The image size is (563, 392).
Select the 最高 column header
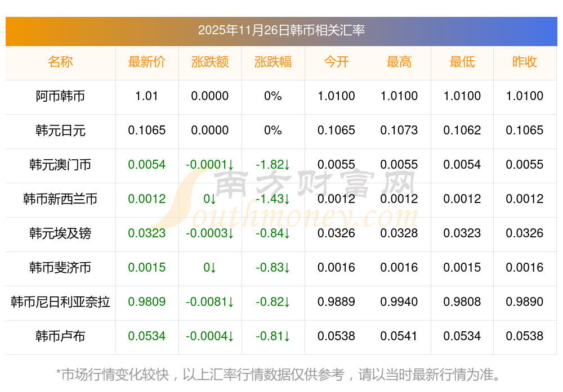(x=399, y=62)
